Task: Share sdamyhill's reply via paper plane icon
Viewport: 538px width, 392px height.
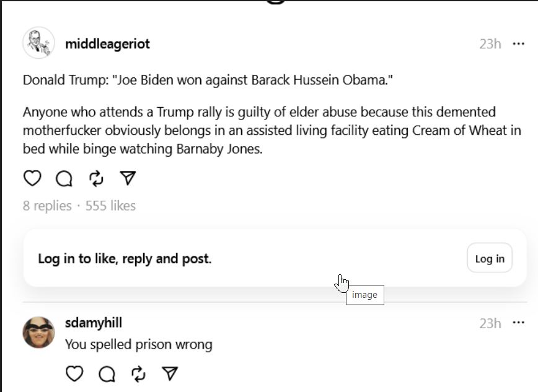Action: [170, 373]
